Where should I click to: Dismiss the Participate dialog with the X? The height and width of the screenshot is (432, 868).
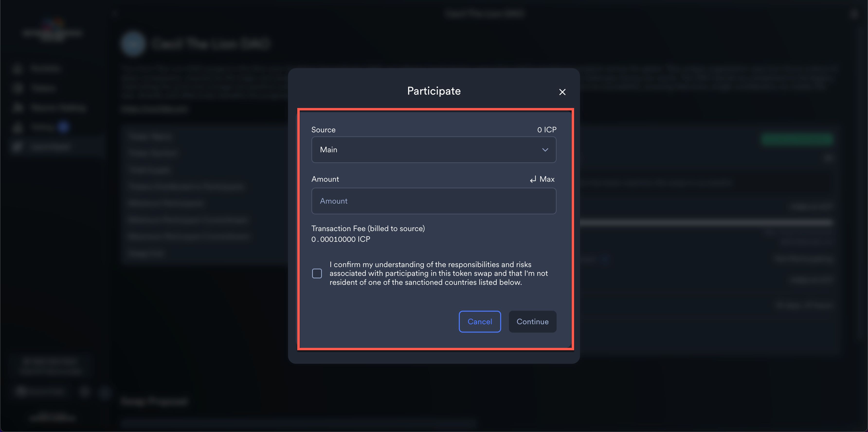tap(562, 92)
